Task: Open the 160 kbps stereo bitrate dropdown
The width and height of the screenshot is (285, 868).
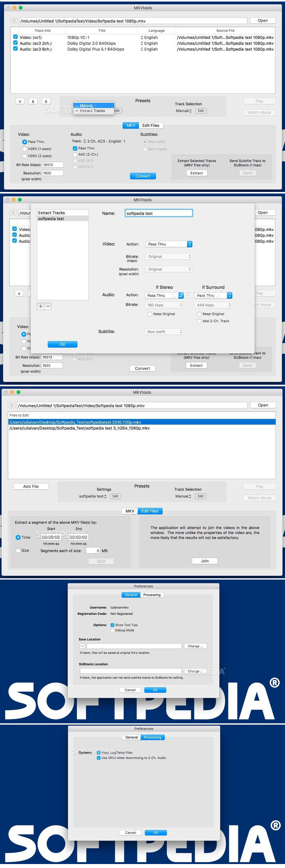Action: point(164,305)
